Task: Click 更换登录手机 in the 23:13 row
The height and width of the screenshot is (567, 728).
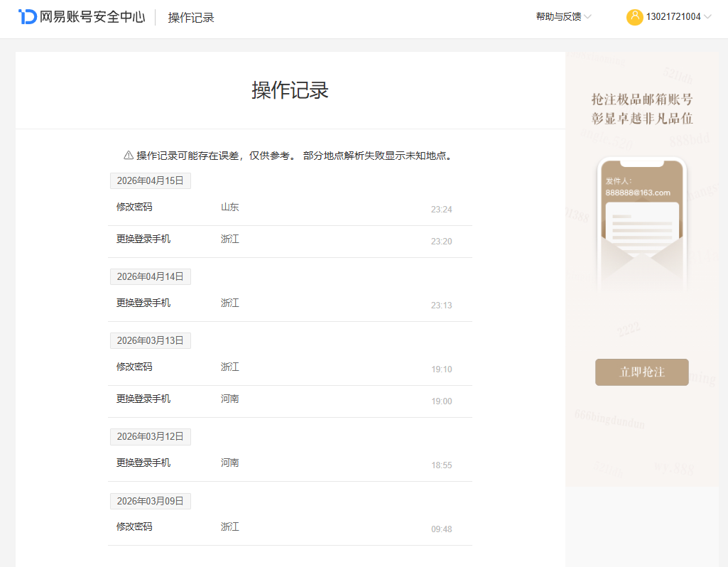Action: click(x=143, y=303)
